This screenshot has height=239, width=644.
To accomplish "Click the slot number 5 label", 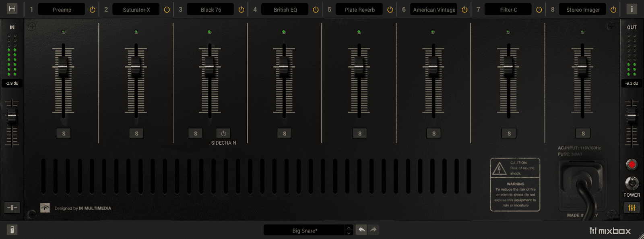I will point(329,9).
